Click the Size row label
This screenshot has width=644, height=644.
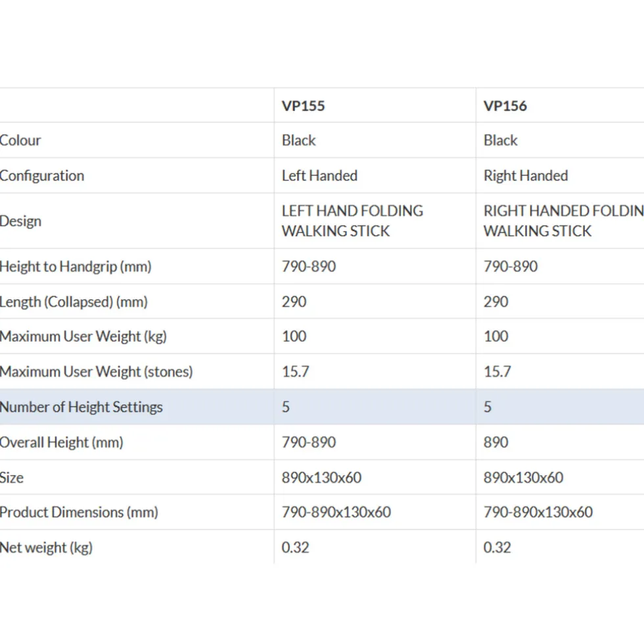12,478
